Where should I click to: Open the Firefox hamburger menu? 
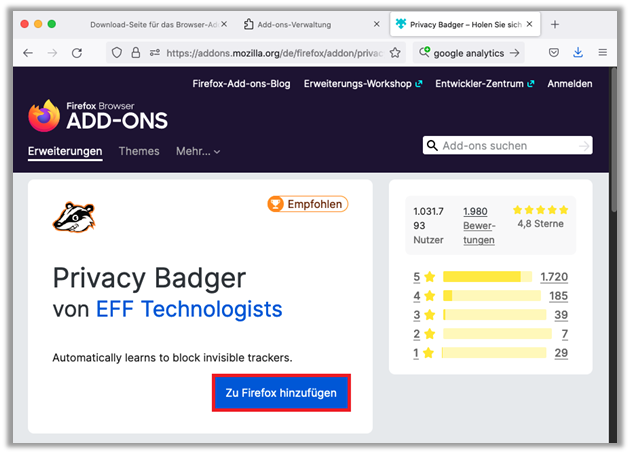coord(602,52)
